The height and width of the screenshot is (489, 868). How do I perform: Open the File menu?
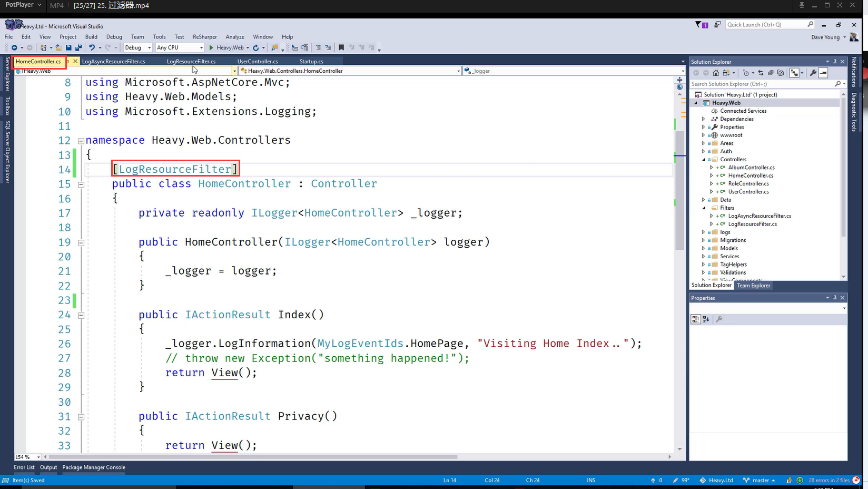9,37
